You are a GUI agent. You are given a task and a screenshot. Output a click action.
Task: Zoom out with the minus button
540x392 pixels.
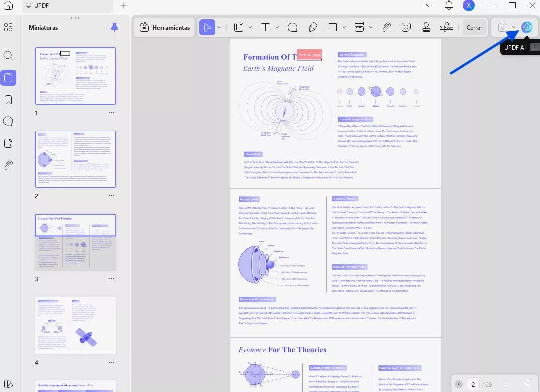tap(508, 384)
